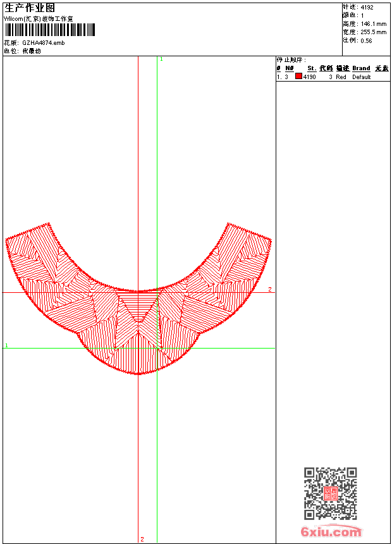This screenshot has height=544, width=392.
Task: Click the Default brand cell
Action: [362, 77]
